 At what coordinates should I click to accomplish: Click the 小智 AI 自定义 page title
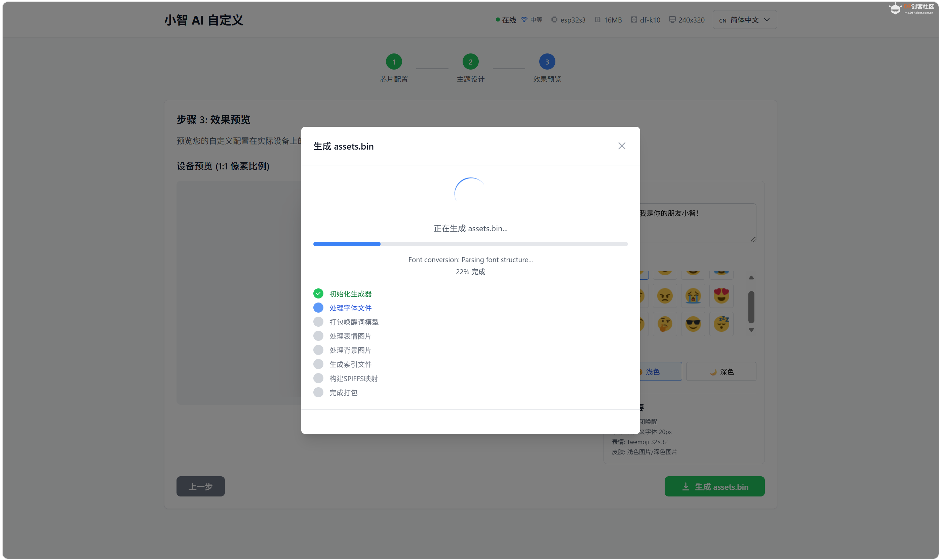pos(203,20)
